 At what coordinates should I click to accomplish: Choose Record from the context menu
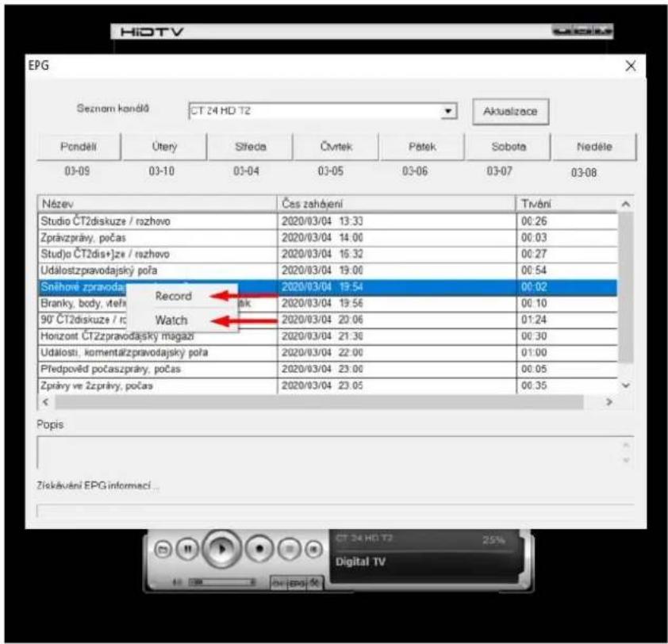pyautogui.click(x=174, y=296)
